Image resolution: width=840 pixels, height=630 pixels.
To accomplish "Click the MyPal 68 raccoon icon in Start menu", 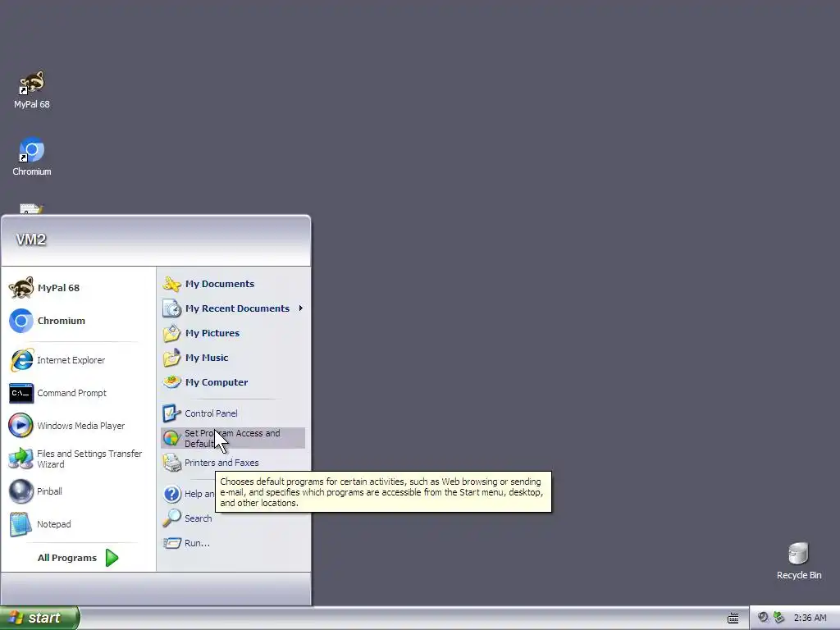I will [21, 288].
